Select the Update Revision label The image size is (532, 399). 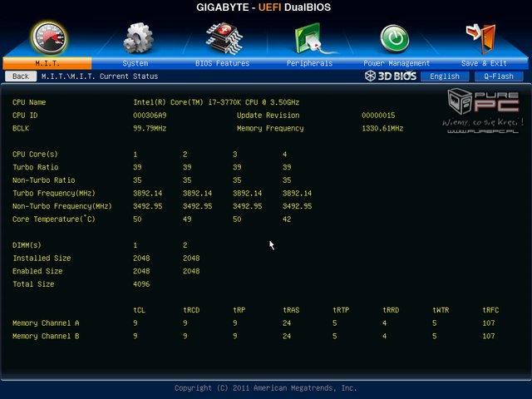tap(268, 116)
